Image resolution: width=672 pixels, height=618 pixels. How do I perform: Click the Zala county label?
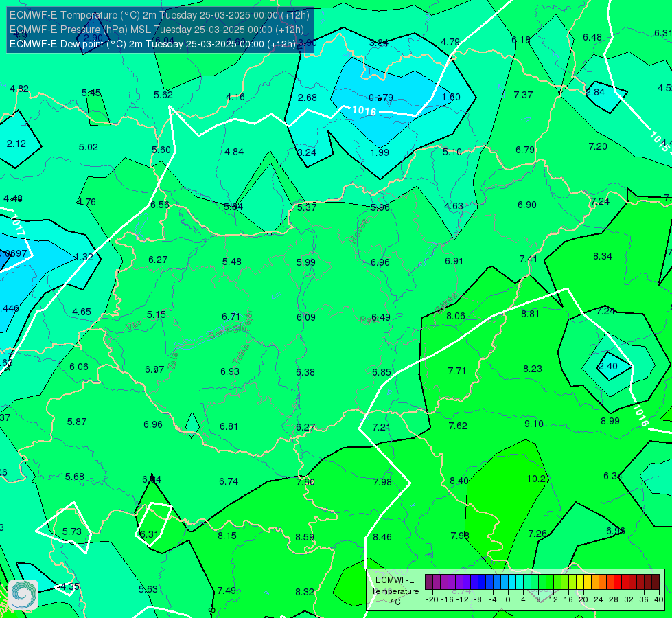[x=174, y=362]
